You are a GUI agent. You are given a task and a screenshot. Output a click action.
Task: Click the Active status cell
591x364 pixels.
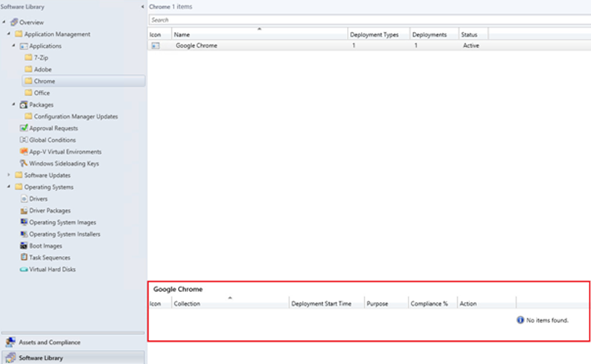coord(471,45)
